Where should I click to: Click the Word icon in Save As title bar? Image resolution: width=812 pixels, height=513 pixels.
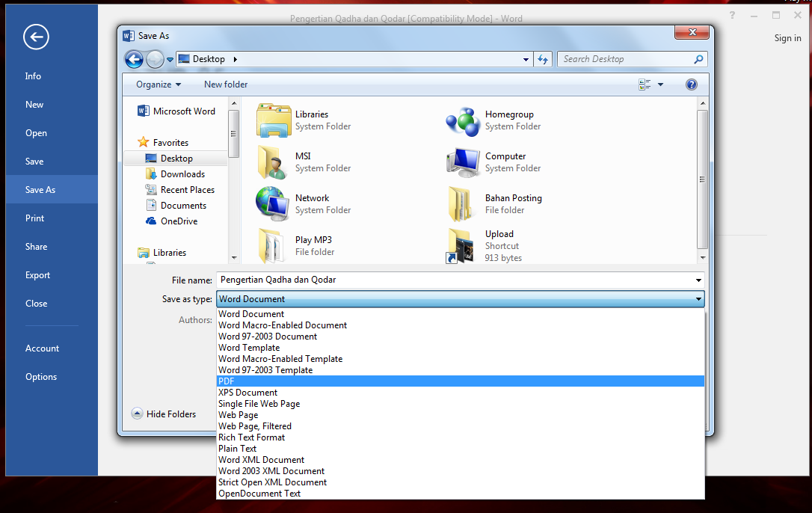[129, 36]
